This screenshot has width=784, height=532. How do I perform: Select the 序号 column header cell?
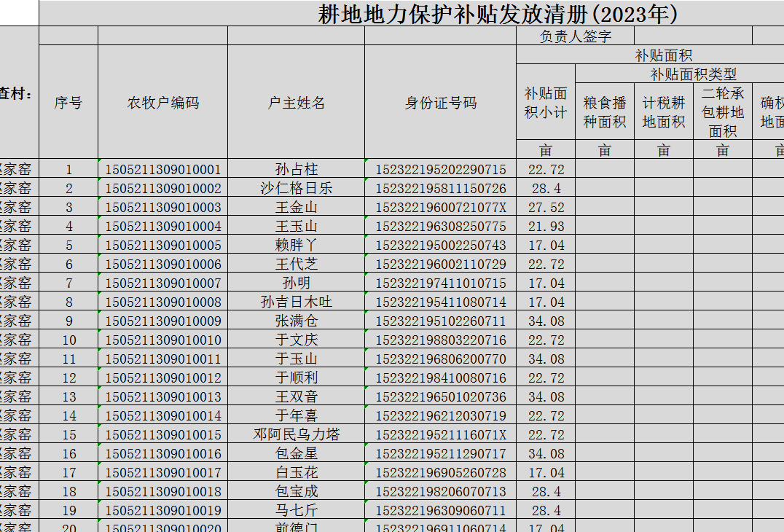68,103
